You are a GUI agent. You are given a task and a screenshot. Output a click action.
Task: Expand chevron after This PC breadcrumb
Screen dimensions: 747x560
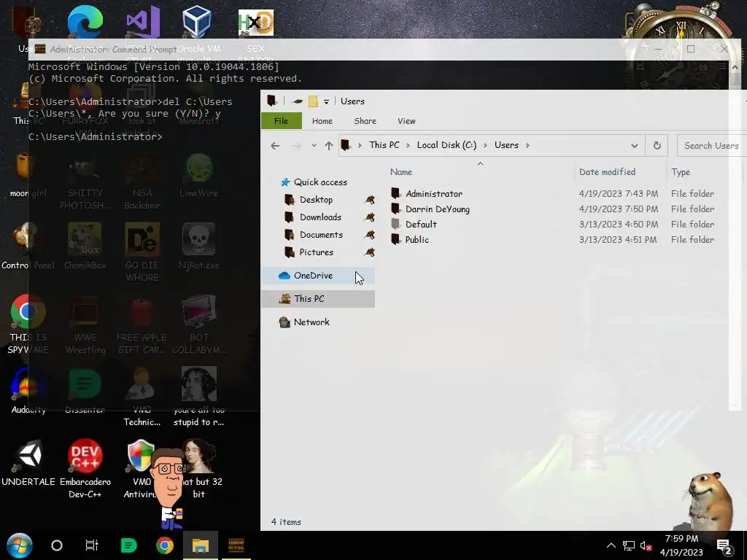(x=409, y=145)
